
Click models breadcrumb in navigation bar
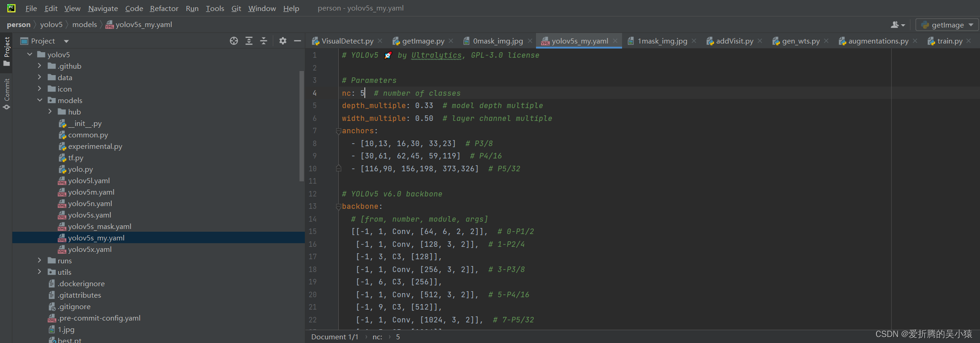click(x=85, y=25)
